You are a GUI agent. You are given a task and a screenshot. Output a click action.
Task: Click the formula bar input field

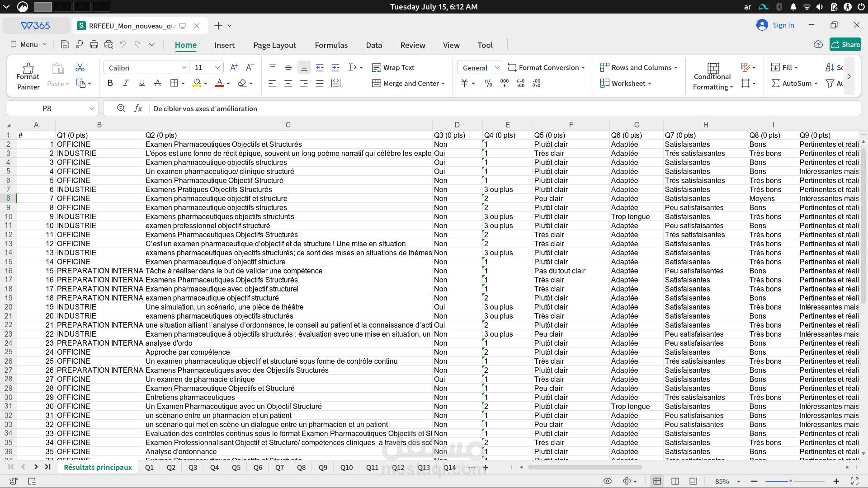point(452,108)
